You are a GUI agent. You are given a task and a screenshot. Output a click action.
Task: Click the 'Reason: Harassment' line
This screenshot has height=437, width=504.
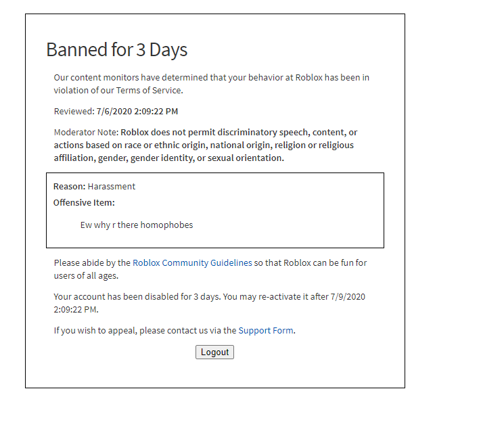click(94, 187)
